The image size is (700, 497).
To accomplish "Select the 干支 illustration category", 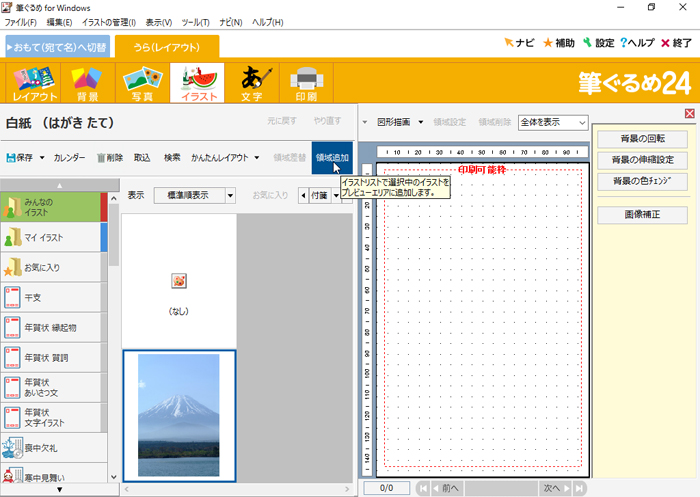I will [53, 296].
